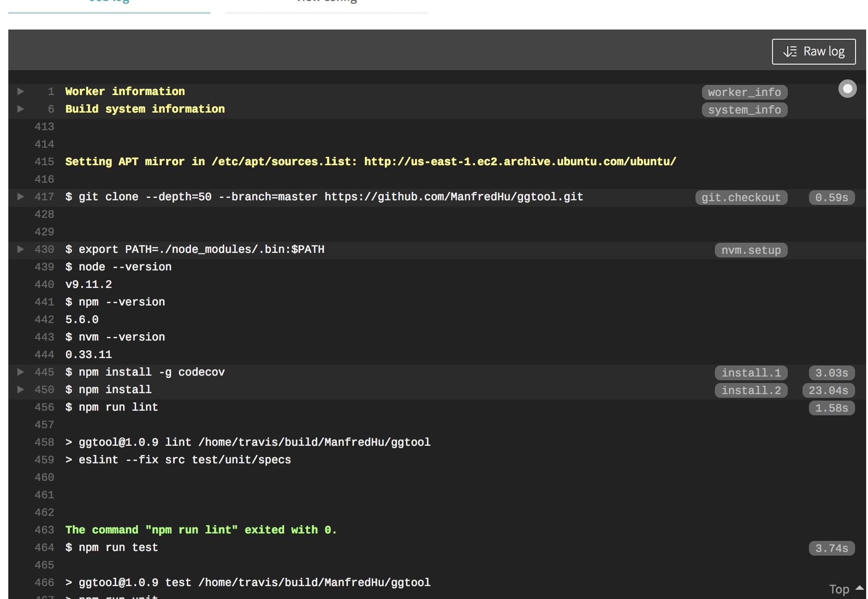
Task: Click the 3.03s duration label
Action: point(832,373)
